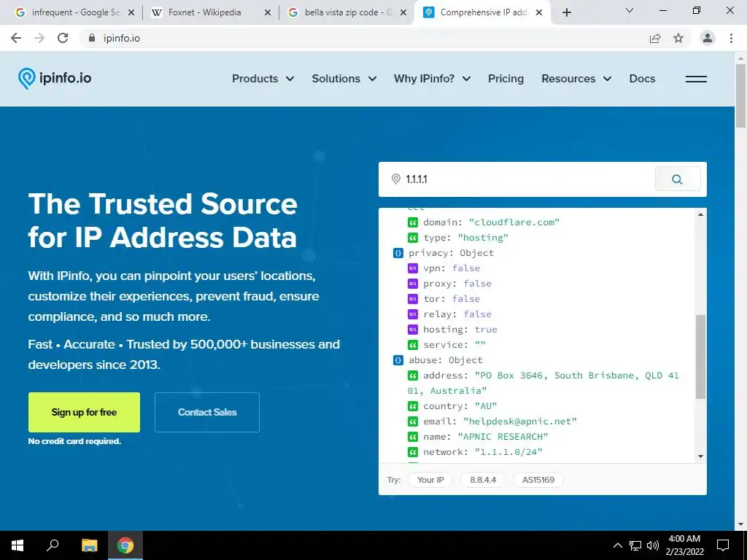Click the location pin icon in IP field
747x560 pixels.
[396, 179]
